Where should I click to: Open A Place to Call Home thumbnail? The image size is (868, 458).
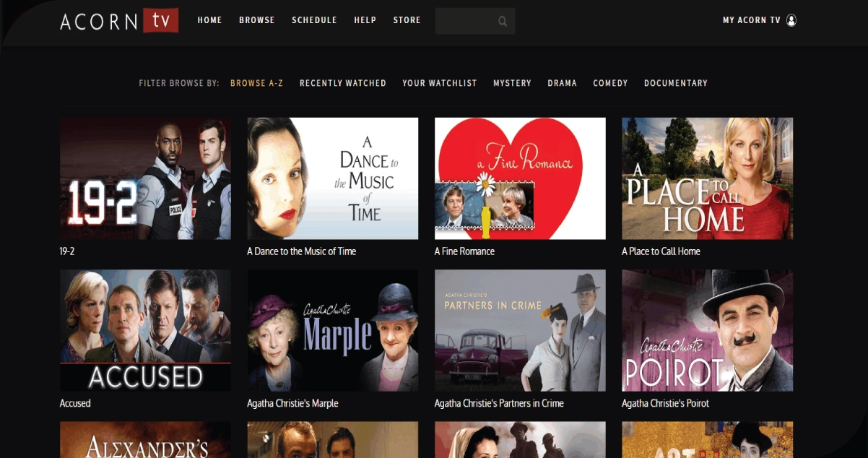click(x=707, y=178)
